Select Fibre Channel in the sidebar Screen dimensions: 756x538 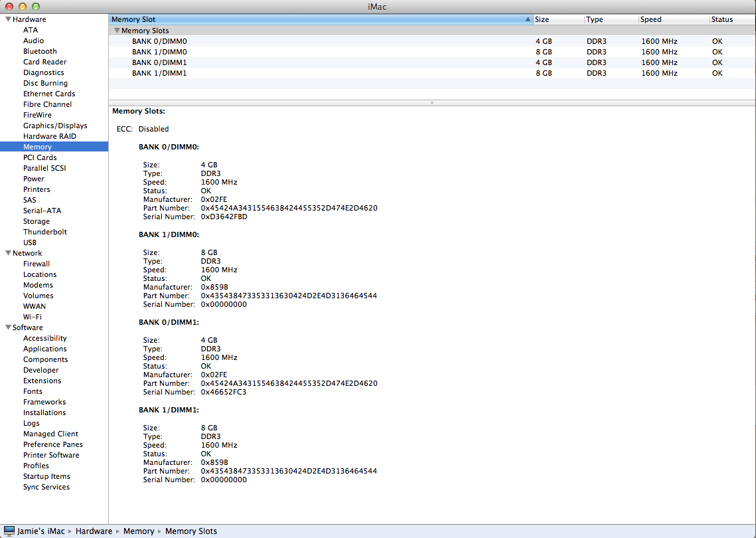tap(47, 104)
